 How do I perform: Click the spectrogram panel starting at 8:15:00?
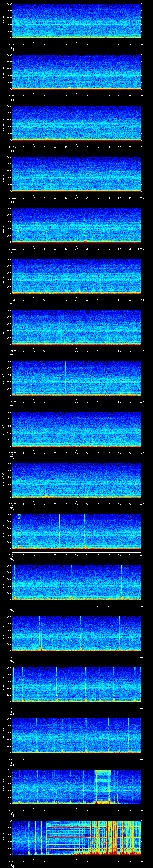pos(77,21)
